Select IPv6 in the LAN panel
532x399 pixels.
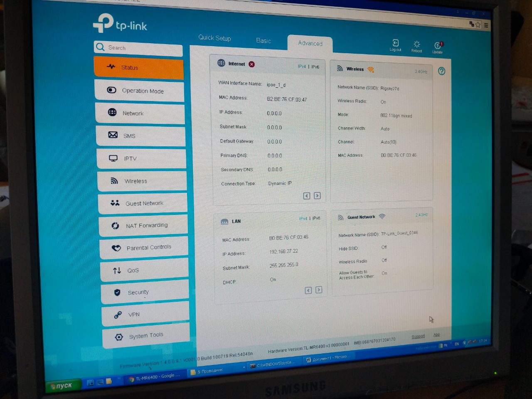click(x=316, y=218)
